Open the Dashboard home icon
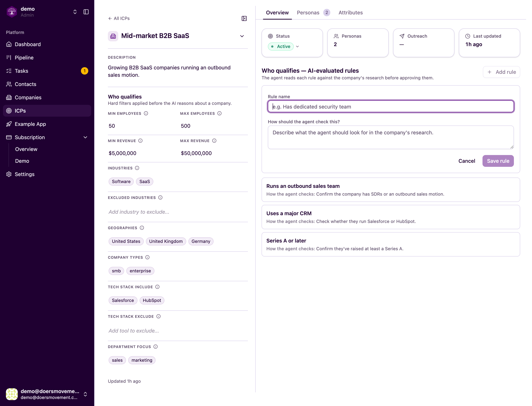This screenshot has width=532, height=406. tap(9, 44)
